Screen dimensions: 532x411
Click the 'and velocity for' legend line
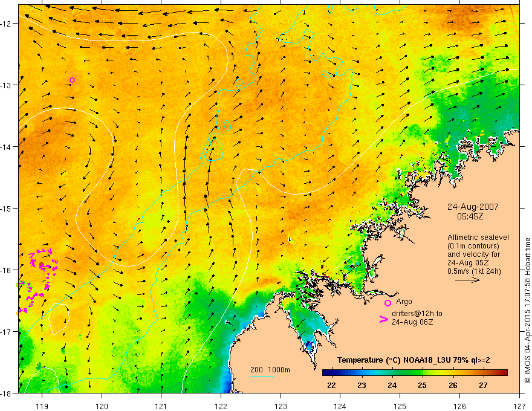[x=473, y=254]
